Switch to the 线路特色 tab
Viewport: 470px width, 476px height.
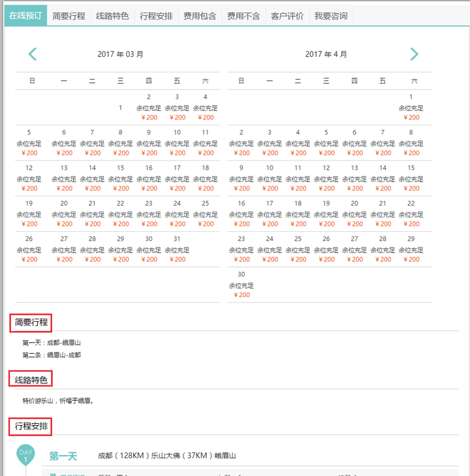pos(112,16)
